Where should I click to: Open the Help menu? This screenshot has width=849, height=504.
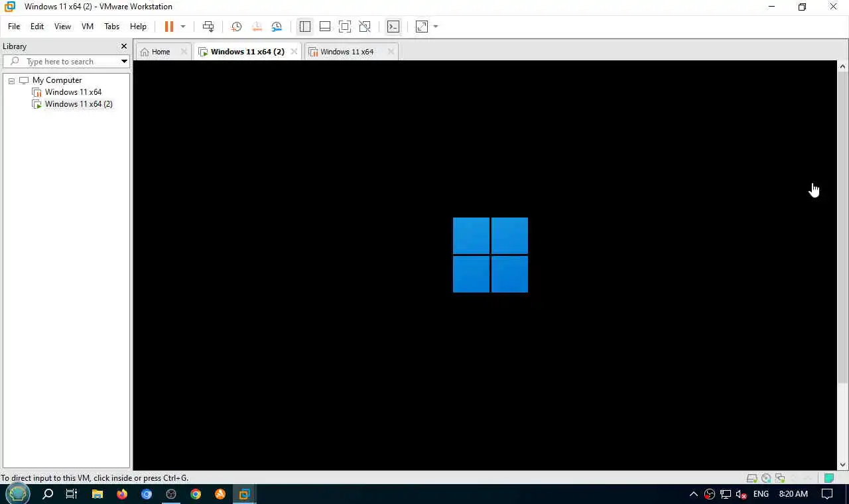[138, 27]
